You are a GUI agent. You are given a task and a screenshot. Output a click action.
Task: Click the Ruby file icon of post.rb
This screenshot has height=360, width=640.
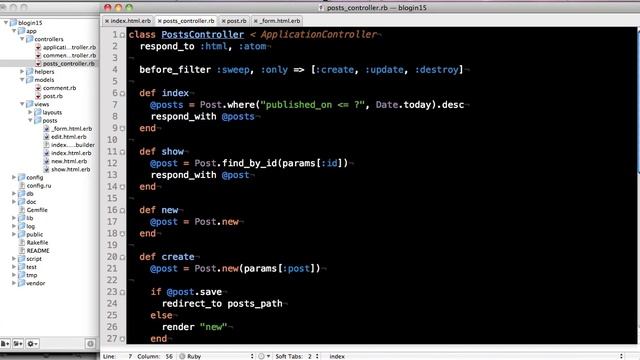[x=38, y=96]
